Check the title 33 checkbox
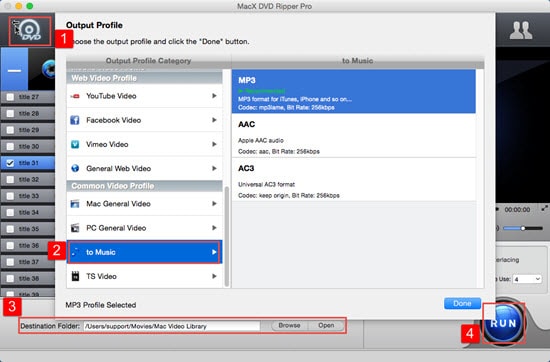The image size is (550, 362). [11, 196]
